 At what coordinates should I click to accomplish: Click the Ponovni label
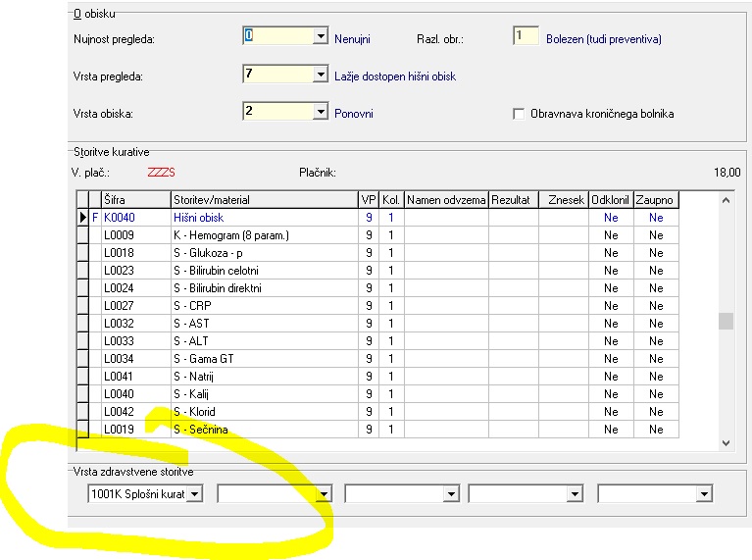pos(354,114)
